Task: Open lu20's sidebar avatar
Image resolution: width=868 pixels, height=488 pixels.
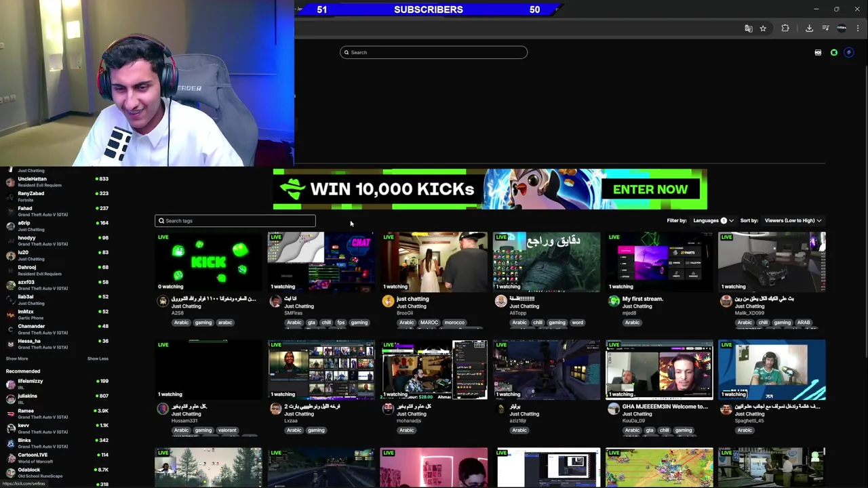Action: [x=10, y=256]
